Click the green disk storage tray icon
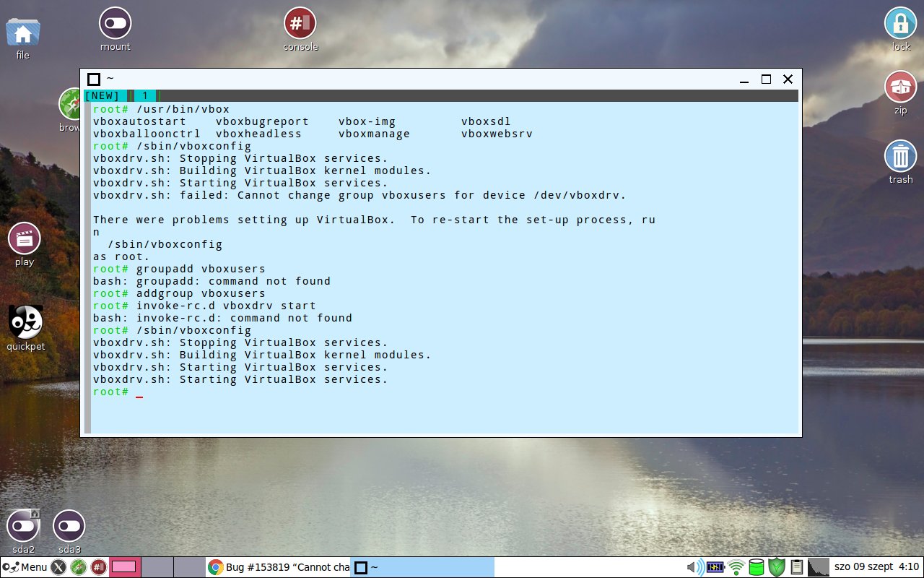This screenshot has width=924, height=578. (x=756, y=567)
